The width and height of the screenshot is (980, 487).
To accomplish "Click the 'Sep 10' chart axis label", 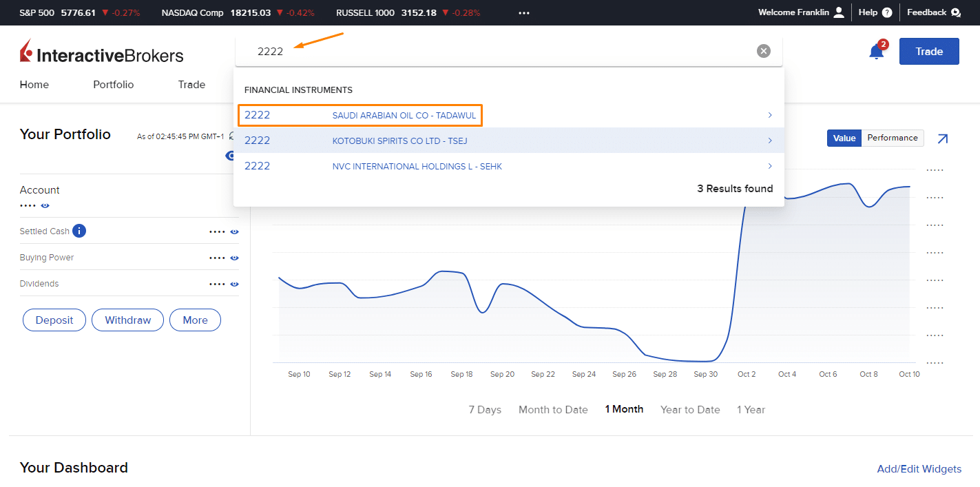I will pos(299,374).
